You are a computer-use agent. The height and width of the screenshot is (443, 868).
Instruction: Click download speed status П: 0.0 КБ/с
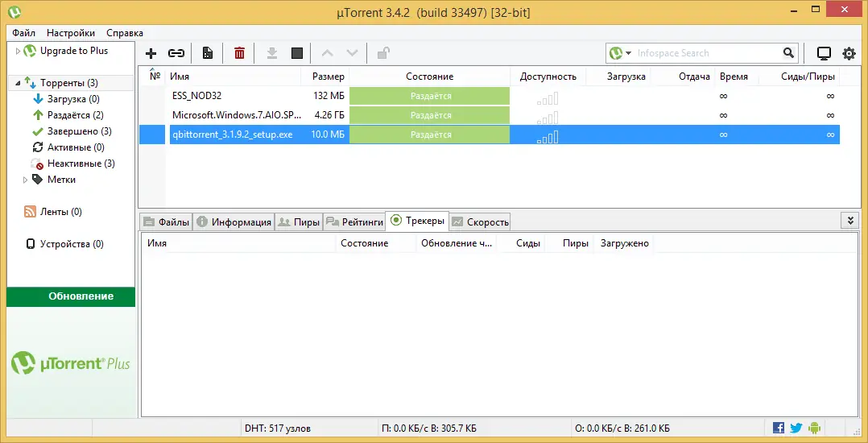(429, 429)
